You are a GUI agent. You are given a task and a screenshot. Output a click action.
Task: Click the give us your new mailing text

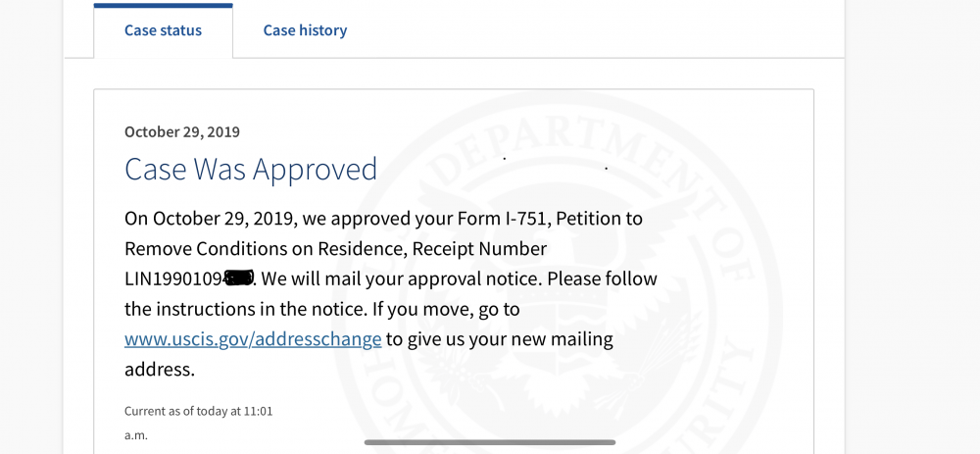click(x=500, y=340)
